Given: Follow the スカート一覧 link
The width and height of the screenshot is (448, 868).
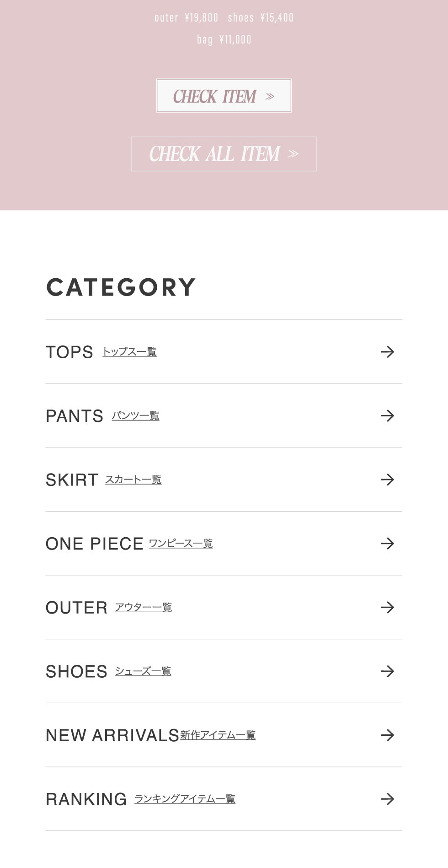Looking at the screenshot, I should tap(133, 480).
